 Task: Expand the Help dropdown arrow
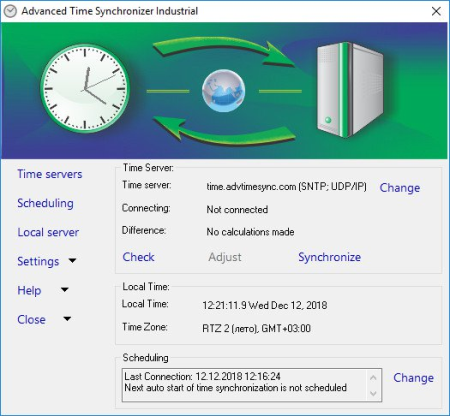click(x=65, y=290)
